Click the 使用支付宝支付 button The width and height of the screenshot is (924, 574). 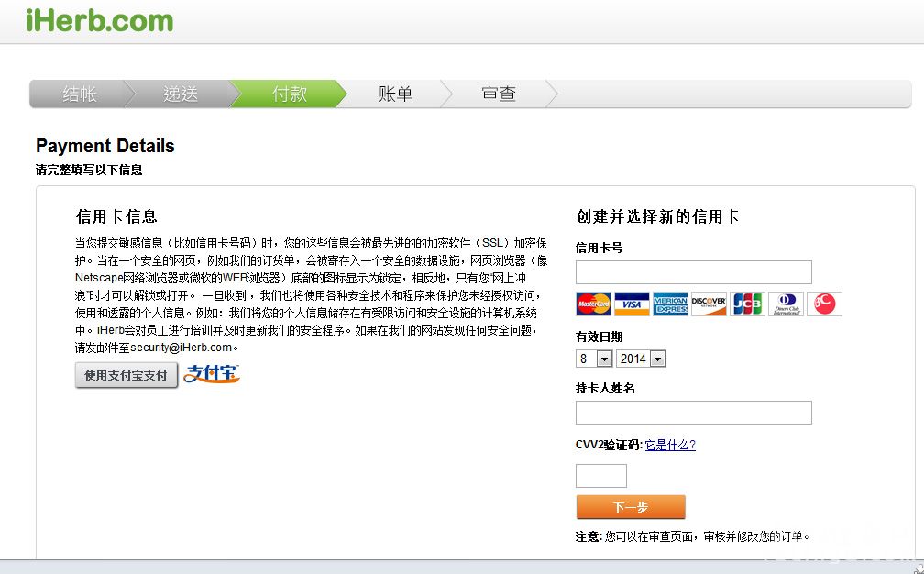point(126,375)
